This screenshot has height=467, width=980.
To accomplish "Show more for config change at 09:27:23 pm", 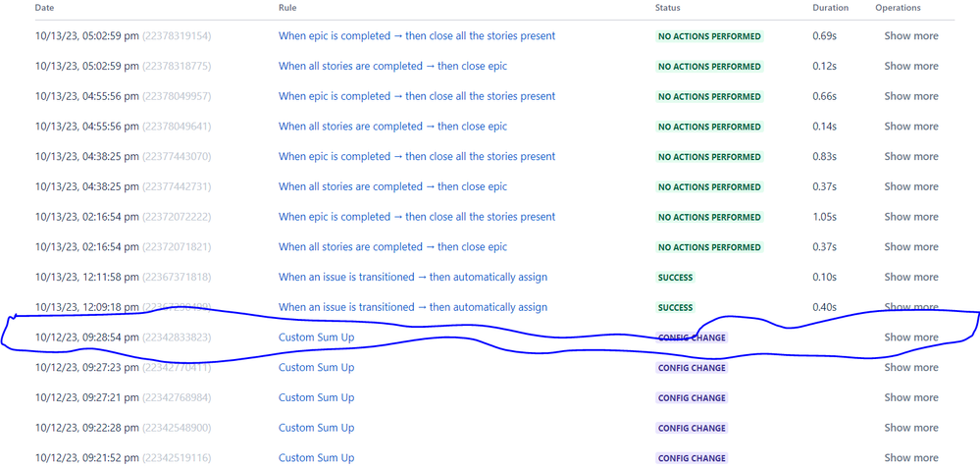I will click(x=911, y=368).
